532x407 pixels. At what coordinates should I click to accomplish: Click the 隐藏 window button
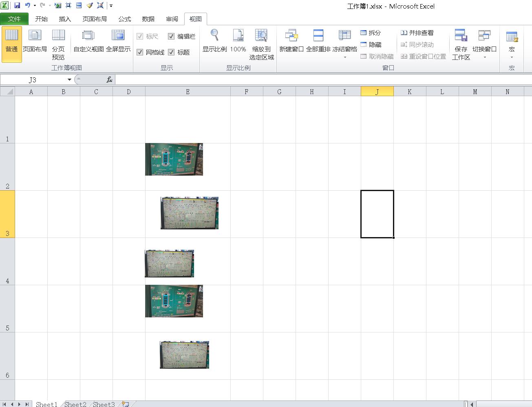click(371, 44)
